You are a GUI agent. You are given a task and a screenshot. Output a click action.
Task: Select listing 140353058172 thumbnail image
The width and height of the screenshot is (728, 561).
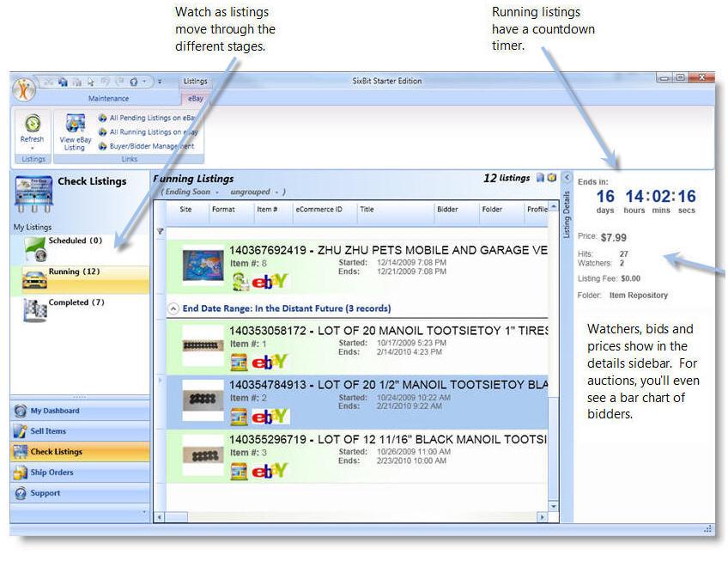(203, 345)
